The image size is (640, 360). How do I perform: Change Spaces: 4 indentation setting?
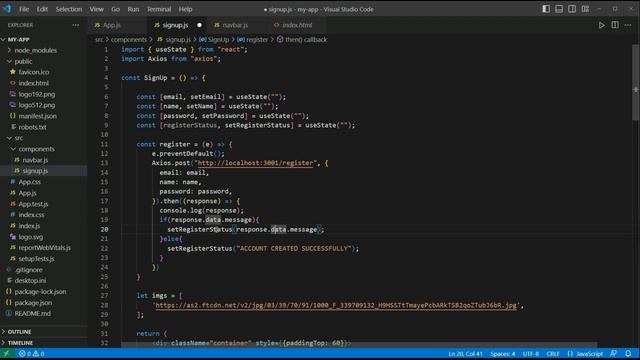tap(502, 353)
